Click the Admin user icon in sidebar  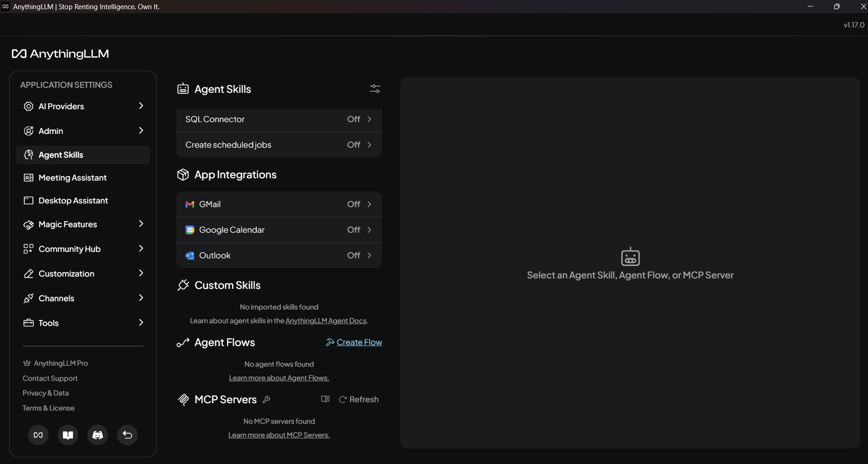tap(28, 131)
